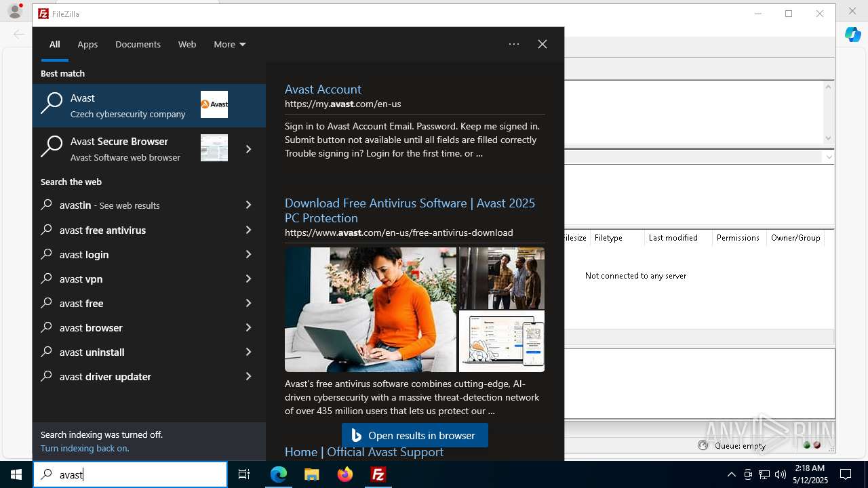The image size is (868, 488).
Task: Open the More filter dropdown
Action: coord(230,44)
